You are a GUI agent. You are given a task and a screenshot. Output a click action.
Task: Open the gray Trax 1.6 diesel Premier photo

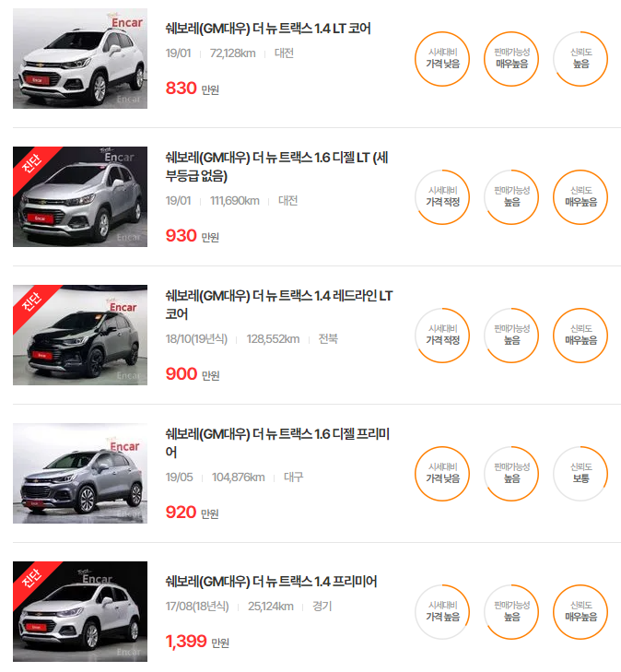pyautogui.click(x=80, y=473)
